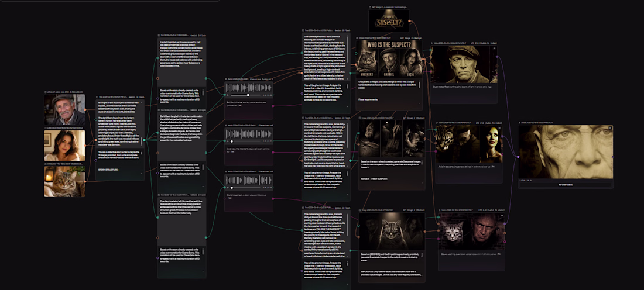
Task: Select the cat and angry man video preview
Action: [471, 232]
